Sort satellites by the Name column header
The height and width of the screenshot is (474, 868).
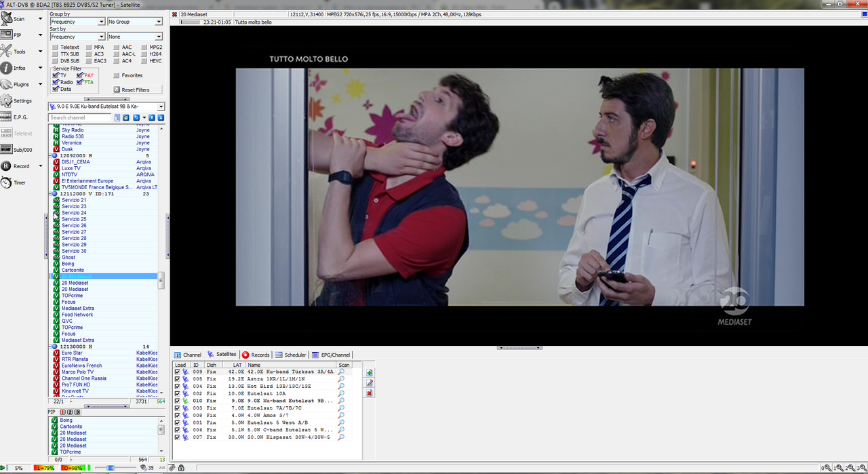pos(291,365)
